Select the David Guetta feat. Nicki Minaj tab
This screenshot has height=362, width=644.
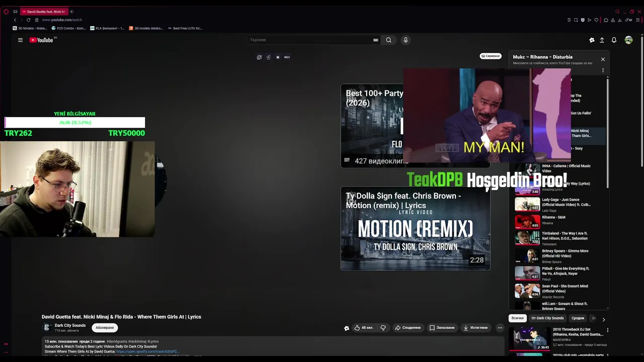(44, 12)
